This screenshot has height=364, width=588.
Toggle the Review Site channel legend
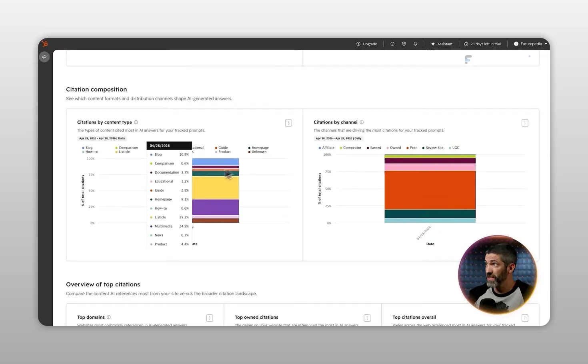[433, 148]
